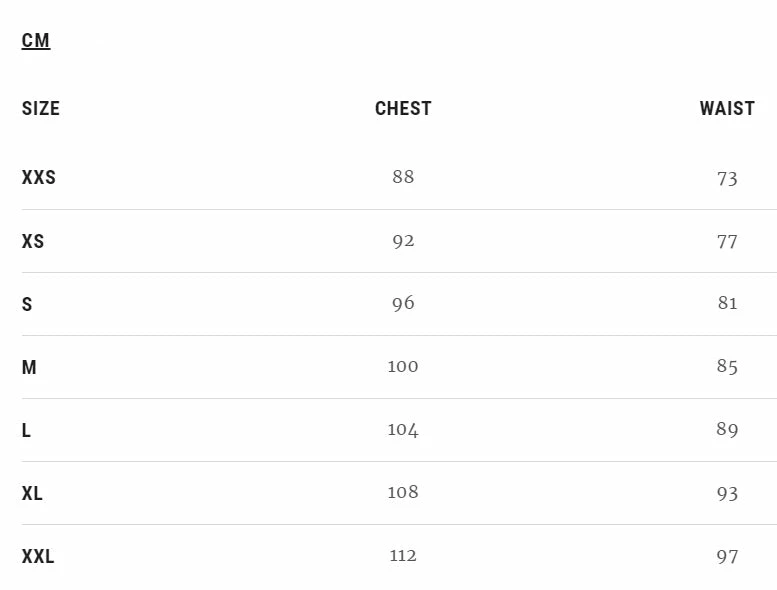This screenshot has height=590, width=777.
Task: Click waist value 73 for XXS
Action: tap(727, 178)
